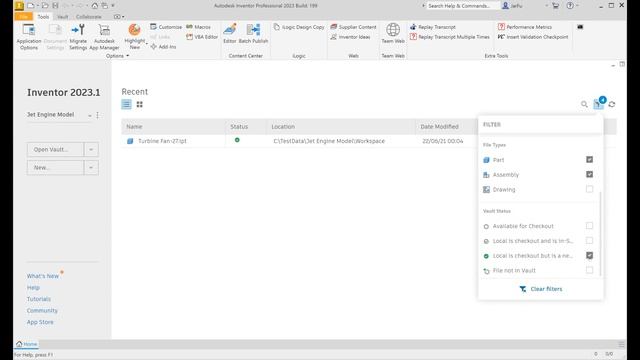Open Team Web
Viewport: 640px width, 360px height.
(x=393, y=33)
